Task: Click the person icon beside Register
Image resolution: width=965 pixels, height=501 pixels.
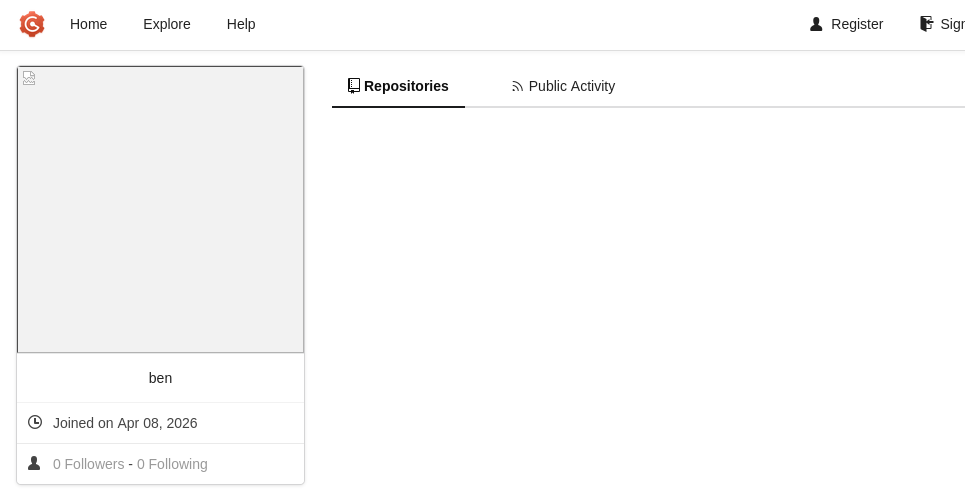Action: click(816, 24)
